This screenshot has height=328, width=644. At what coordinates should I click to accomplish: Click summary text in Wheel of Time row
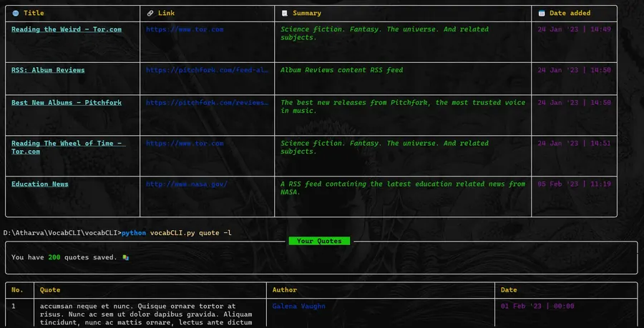(x=385, y=147)
